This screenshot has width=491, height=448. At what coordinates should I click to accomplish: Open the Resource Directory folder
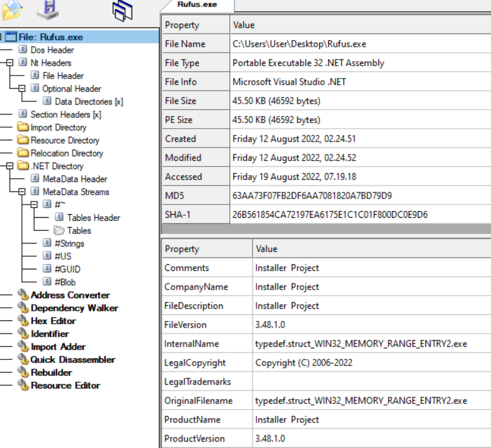tap(65, 140)
